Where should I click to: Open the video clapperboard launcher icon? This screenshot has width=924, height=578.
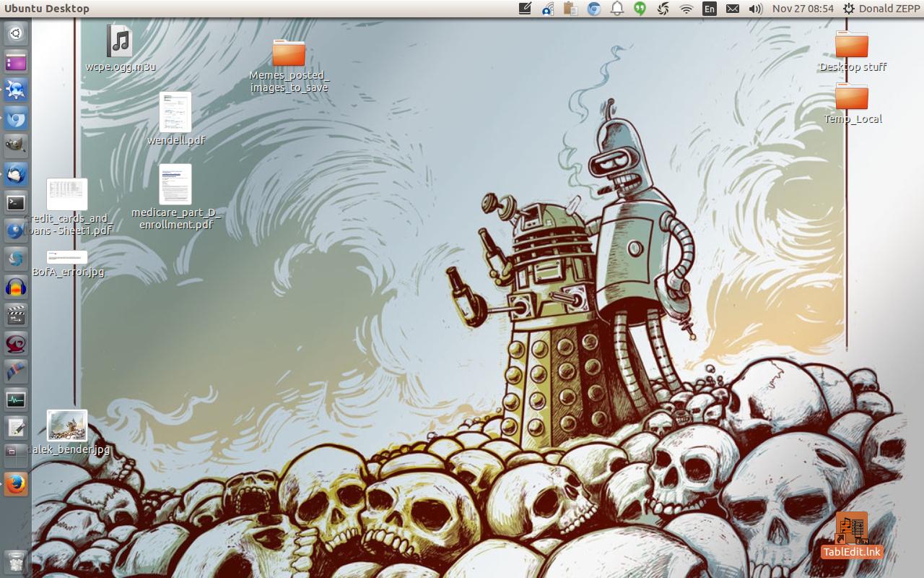[x=16, y=315]
